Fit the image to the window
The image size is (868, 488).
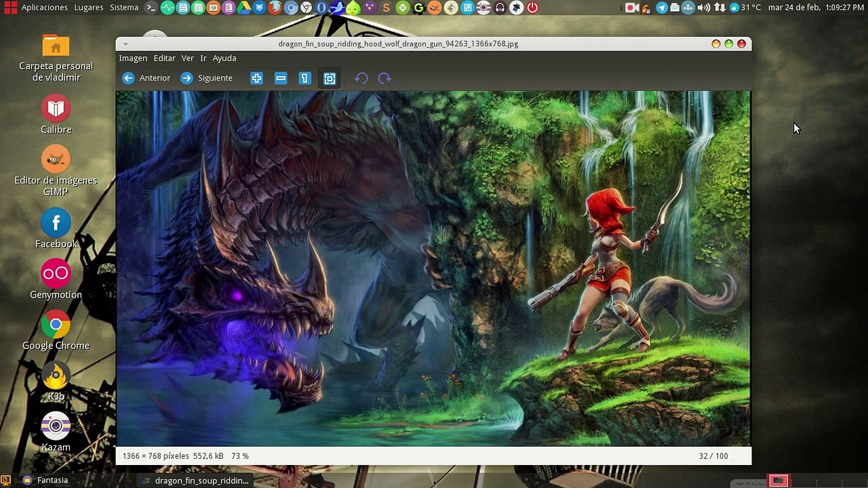[x=330, y=79]
